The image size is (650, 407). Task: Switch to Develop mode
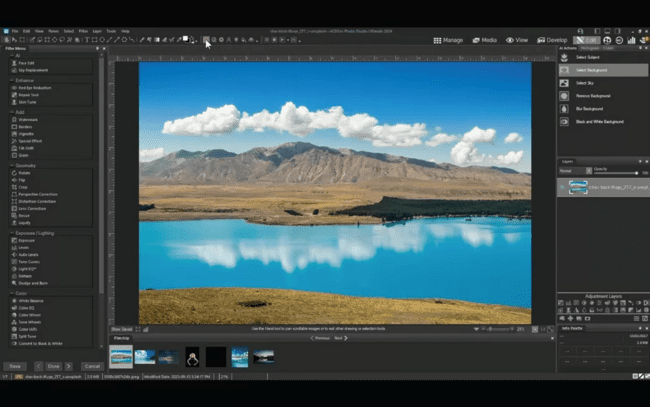tap(552, 40)
